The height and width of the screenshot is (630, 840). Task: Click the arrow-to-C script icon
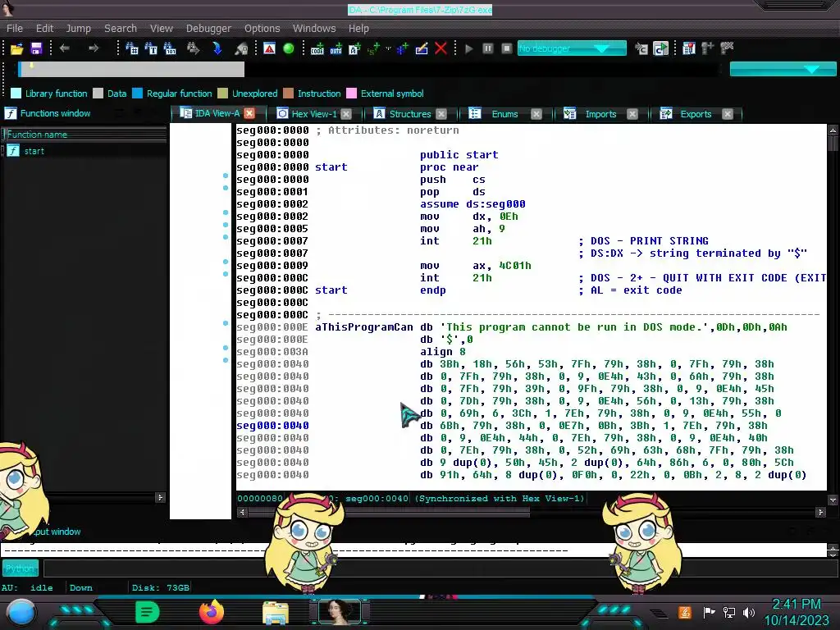pyautogui.click(x=641, y=48)
